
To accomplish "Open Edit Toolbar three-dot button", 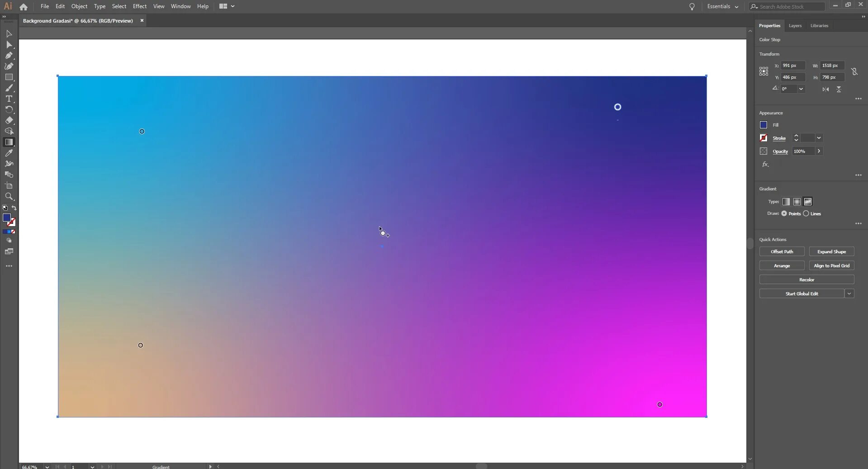I will coord(9,266).
